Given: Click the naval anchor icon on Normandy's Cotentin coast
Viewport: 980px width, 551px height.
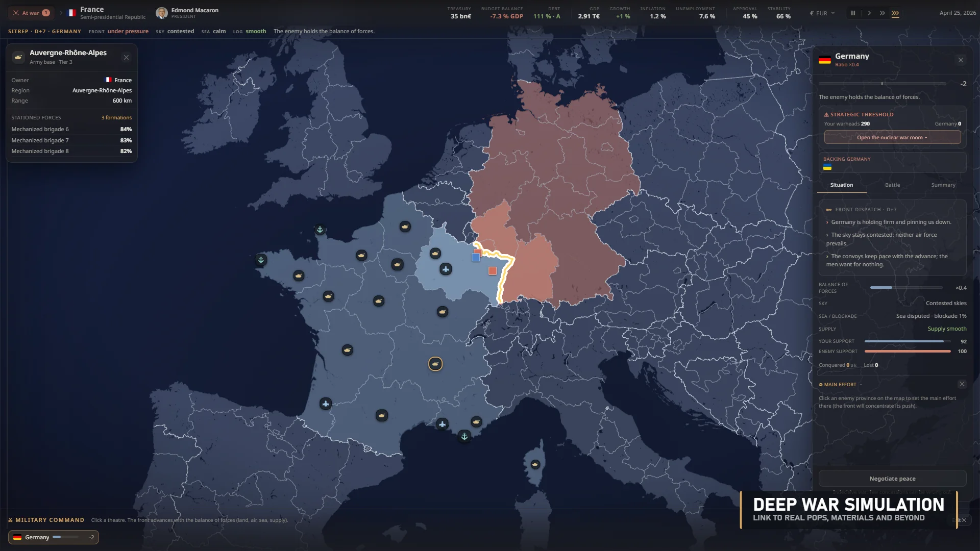Looking at the screenshot, I should 320,230.
